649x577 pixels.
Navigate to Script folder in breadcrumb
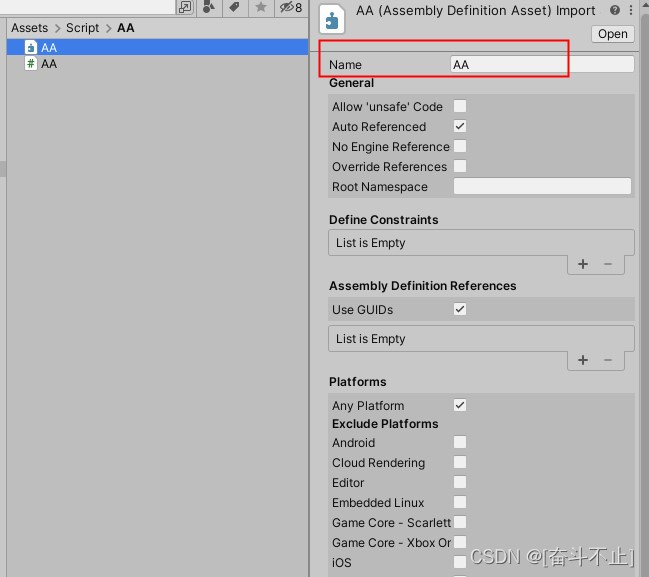82,28
